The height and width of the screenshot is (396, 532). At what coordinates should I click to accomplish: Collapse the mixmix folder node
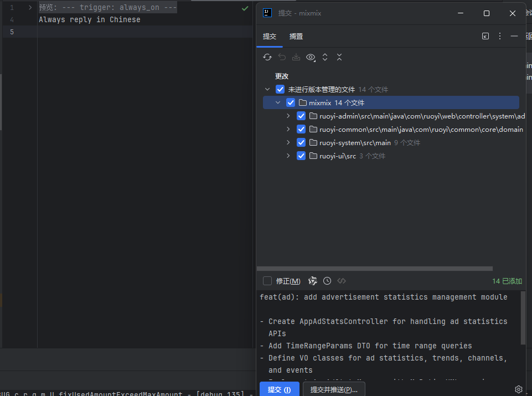(x=278, y=102)
